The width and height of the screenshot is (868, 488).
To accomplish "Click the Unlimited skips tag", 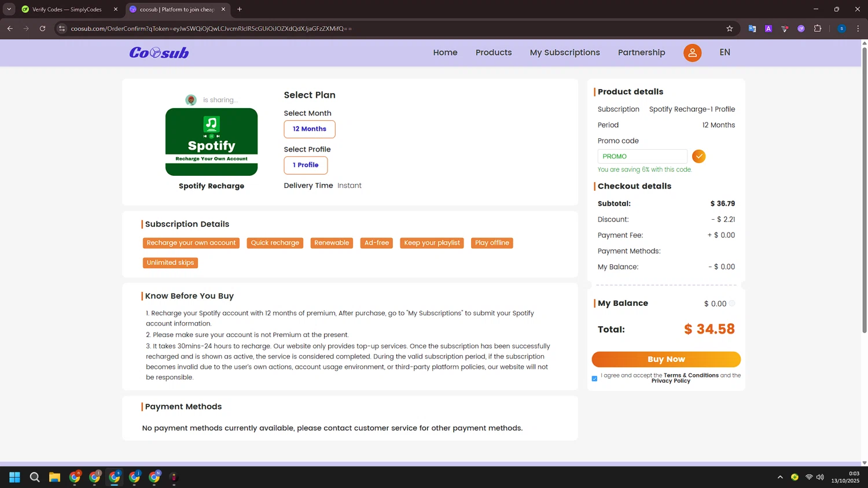I will [x=170, y=263].
